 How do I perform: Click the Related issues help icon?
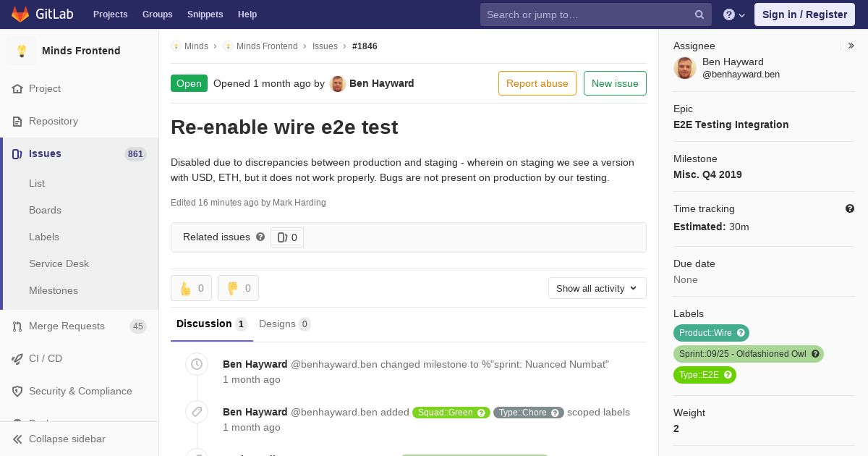point(260,237)
